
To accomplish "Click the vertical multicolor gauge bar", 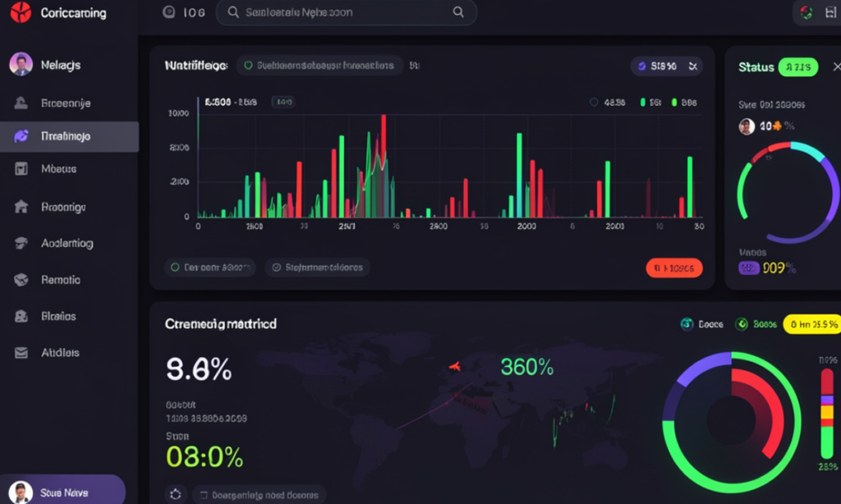I will point(827,413).
